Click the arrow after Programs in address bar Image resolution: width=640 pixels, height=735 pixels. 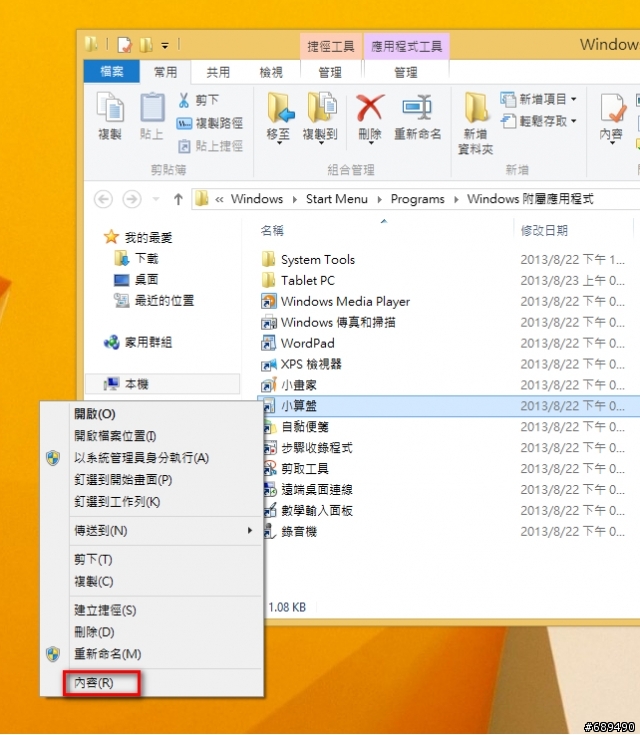456,200
